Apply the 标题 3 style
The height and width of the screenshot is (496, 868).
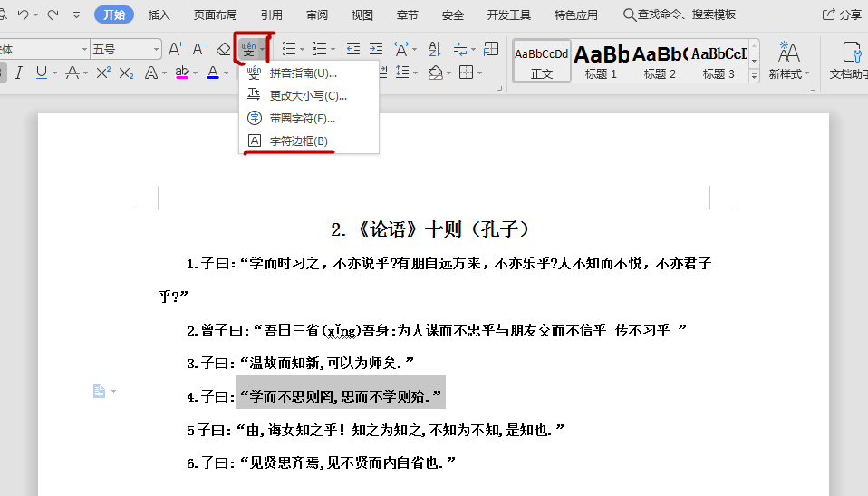tap(718, 61)
